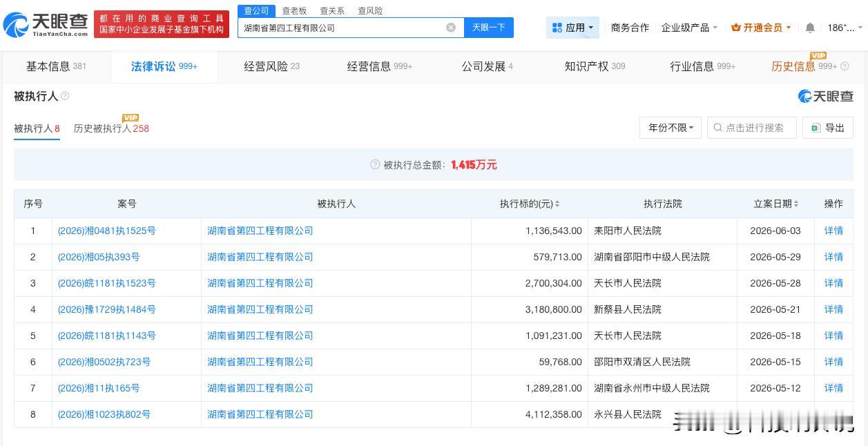
Task: Open case (2026)湘05执393号
Action: coord(99,257)
